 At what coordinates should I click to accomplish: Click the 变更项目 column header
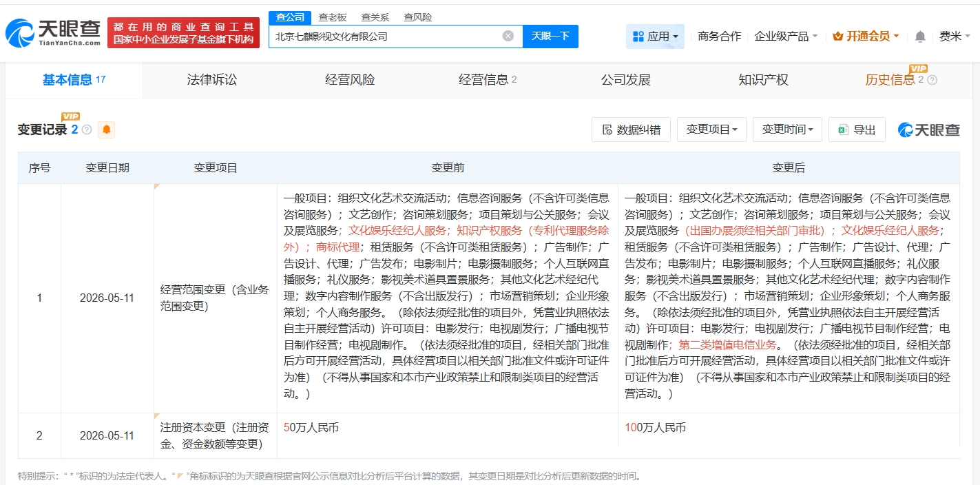pos(216,167)
